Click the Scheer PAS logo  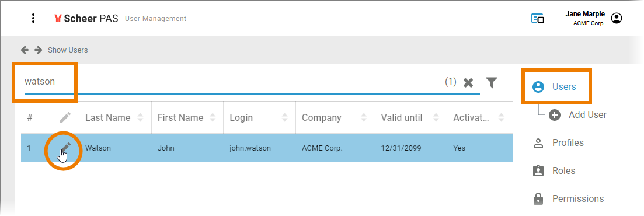point(86,19)
